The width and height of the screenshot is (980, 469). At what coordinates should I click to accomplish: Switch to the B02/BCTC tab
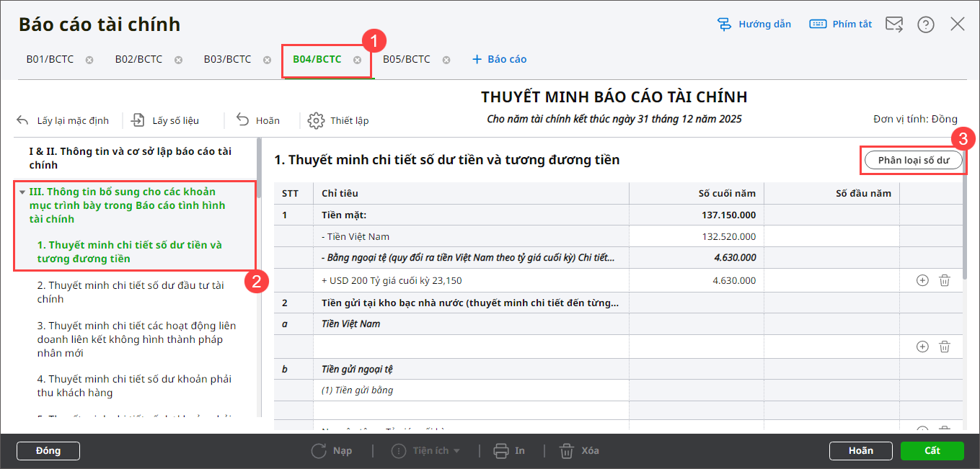pyautogui.click(x=138, y=59)
